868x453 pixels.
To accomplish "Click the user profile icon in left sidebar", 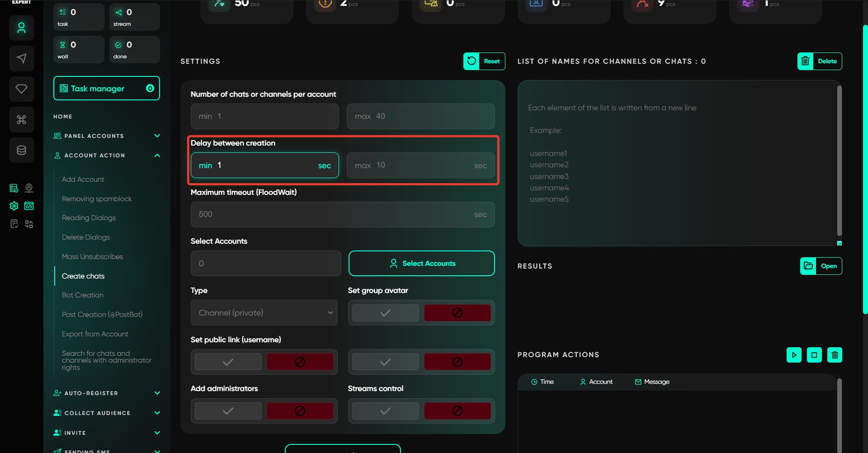I will 21,28.
